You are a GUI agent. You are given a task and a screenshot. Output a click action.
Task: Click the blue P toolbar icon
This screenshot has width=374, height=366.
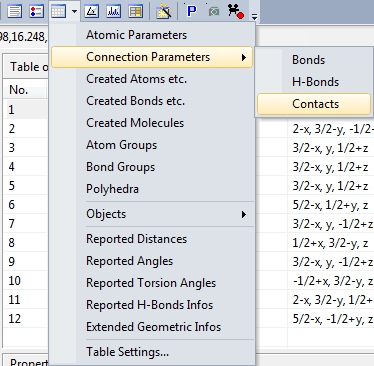coord(191,11)
